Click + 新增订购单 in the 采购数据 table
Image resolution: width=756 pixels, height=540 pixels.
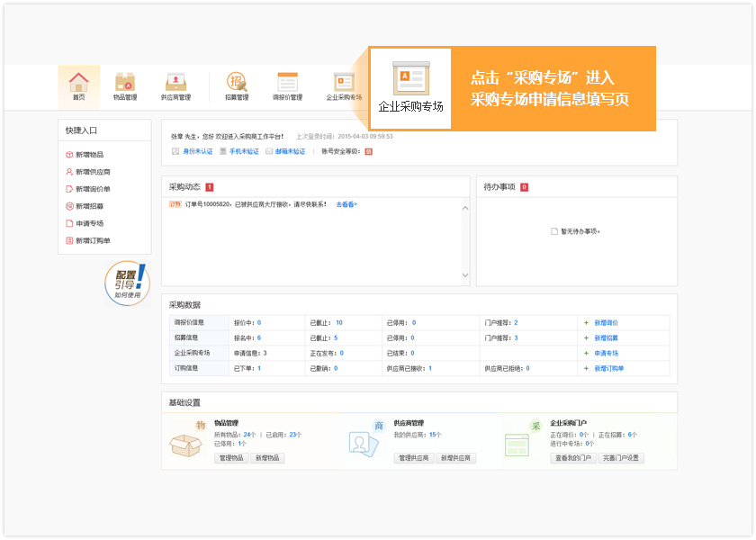[x=604, y=368]
